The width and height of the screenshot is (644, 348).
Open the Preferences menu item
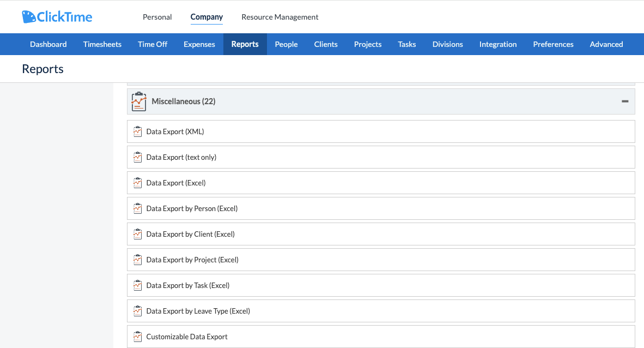pos(553,44)
